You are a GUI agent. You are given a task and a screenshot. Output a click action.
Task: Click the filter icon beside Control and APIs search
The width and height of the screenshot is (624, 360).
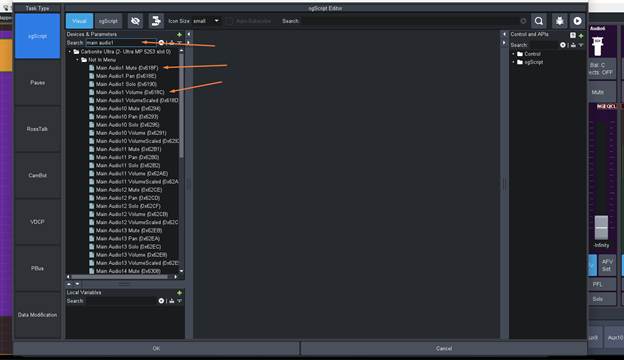581,45
